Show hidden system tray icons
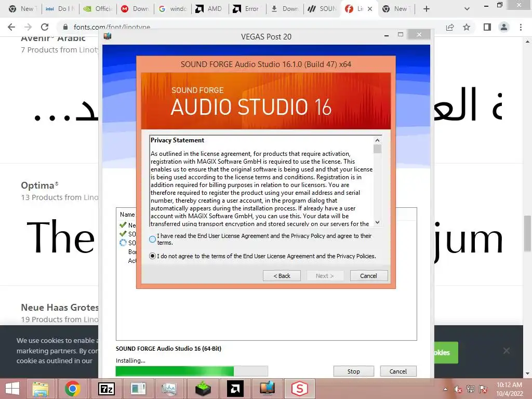532x399 pixels. 445,389
